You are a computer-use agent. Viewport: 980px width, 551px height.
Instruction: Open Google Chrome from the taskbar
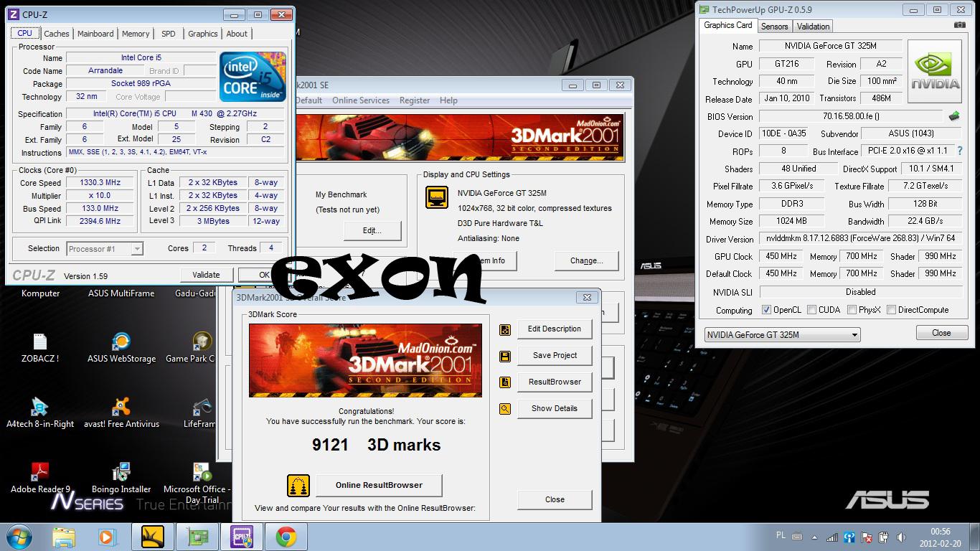286,537
